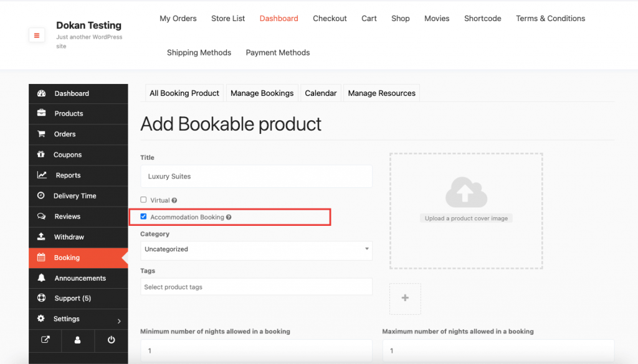Open Terms & Conditions page link

(551, 18)
